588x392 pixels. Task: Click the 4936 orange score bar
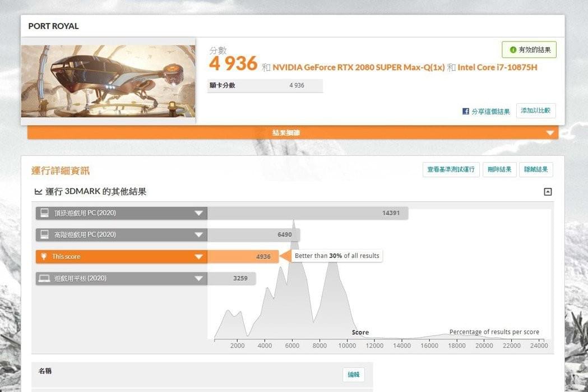tap(243, 257)
